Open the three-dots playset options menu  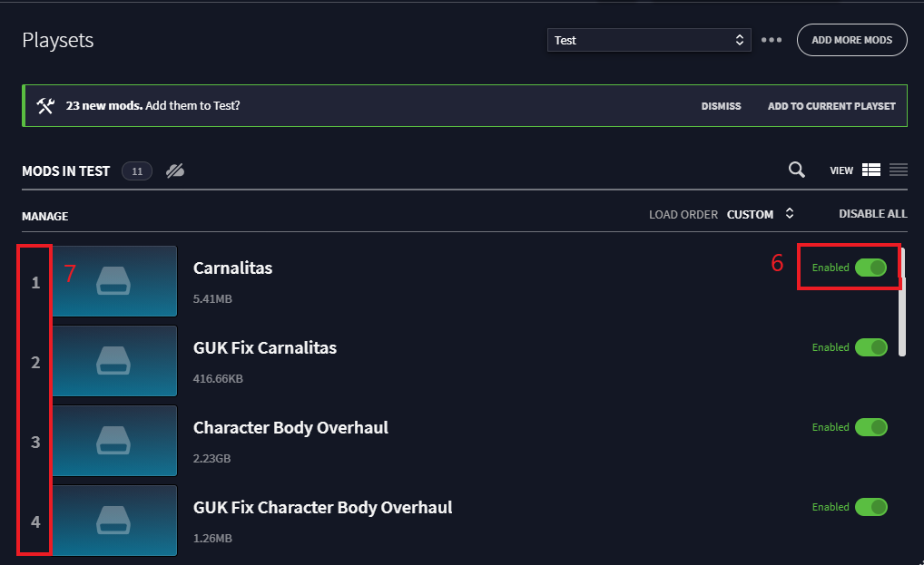pos(771,40)
